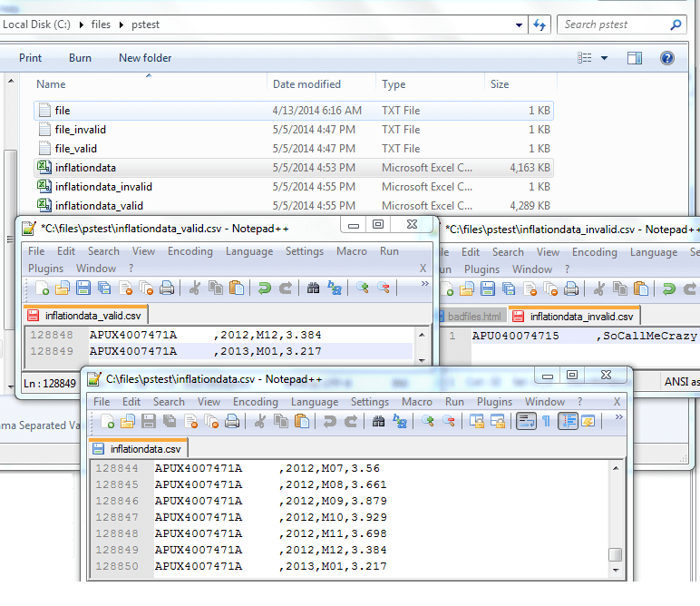Expand the change view options dropdown arrow

tap(605, 58)
